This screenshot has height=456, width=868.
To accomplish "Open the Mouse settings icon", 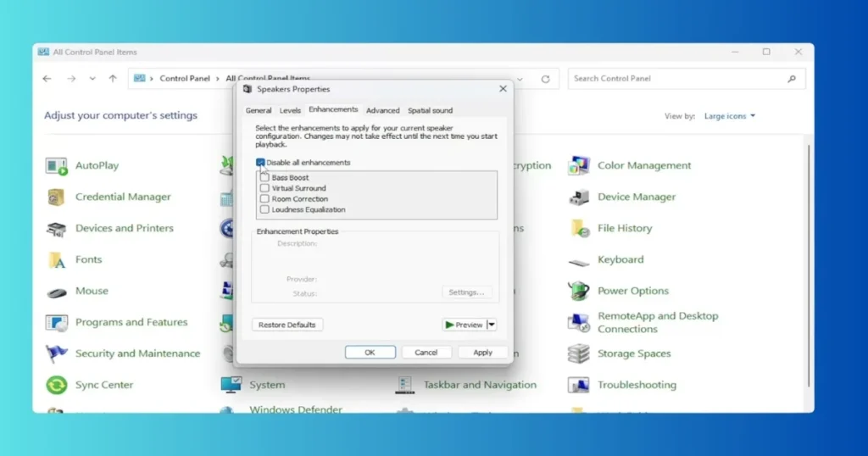I will point(57,292).
